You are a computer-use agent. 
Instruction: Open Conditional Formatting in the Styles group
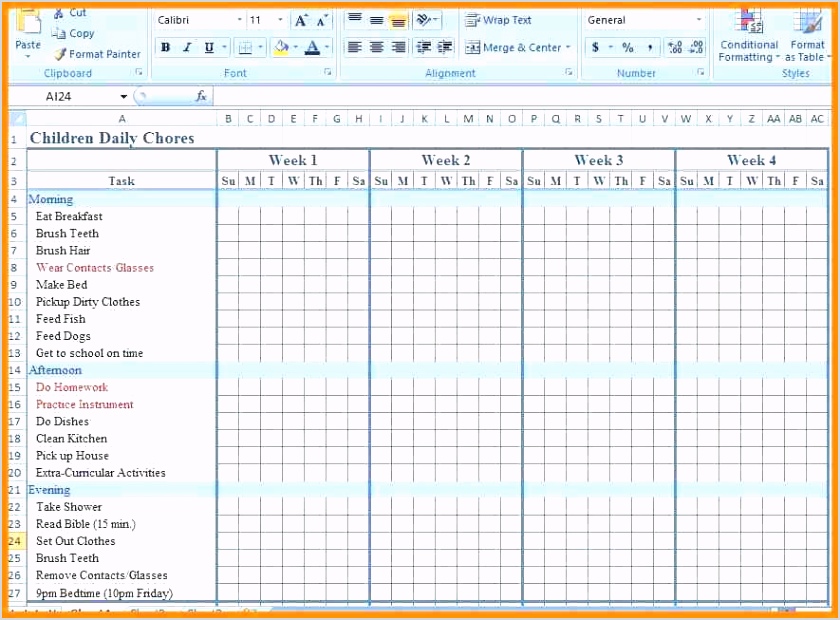(x=748, y=32)
